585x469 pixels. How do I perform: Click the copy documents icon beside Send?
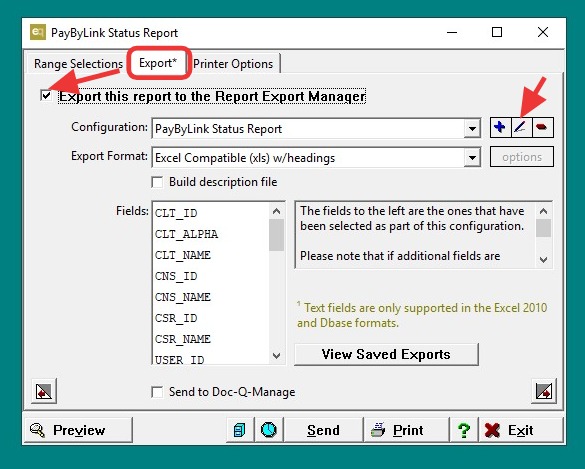pyautogui.click(x=240, y=430)
